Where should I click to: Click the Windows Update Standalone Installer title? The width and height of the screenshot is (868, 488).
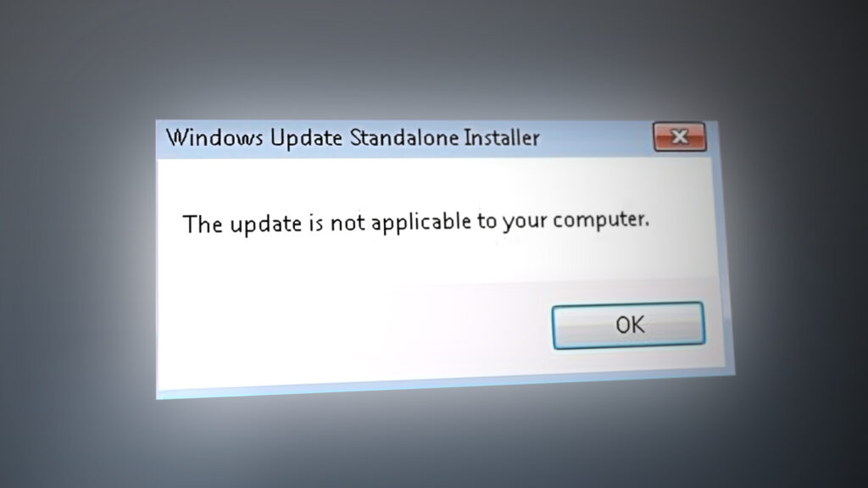353,138
